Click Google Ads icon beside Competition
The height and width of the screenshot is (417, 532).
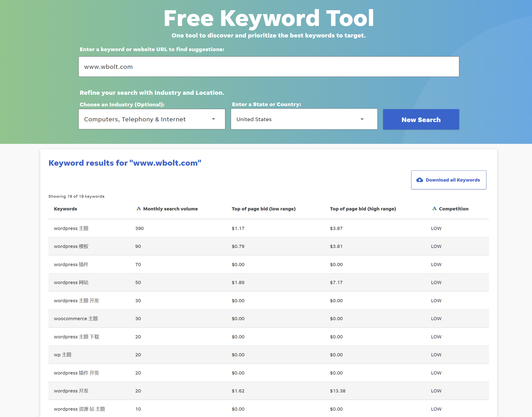point(434,209)
